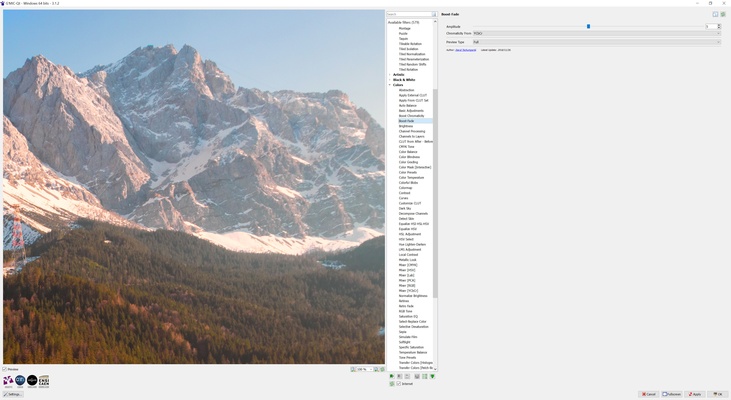Click the Amplitude slider handle
The image size is (731, 400).
(x=588, y=27)
